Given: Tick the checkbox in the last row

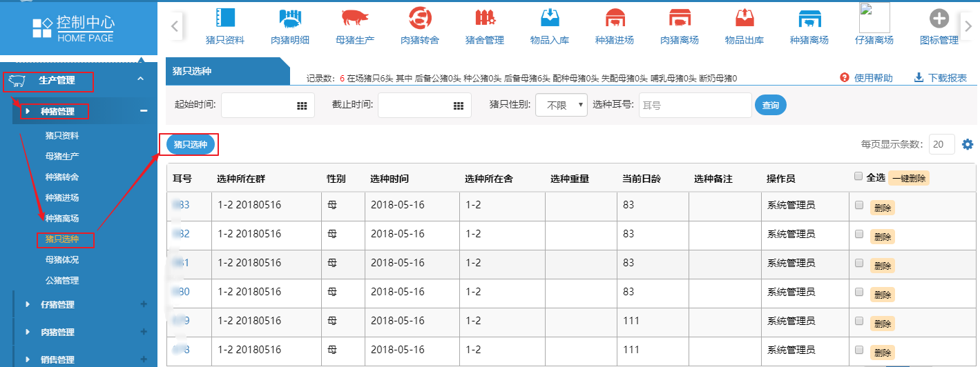Looking at the screenshot, I should [x=859, y=350].
